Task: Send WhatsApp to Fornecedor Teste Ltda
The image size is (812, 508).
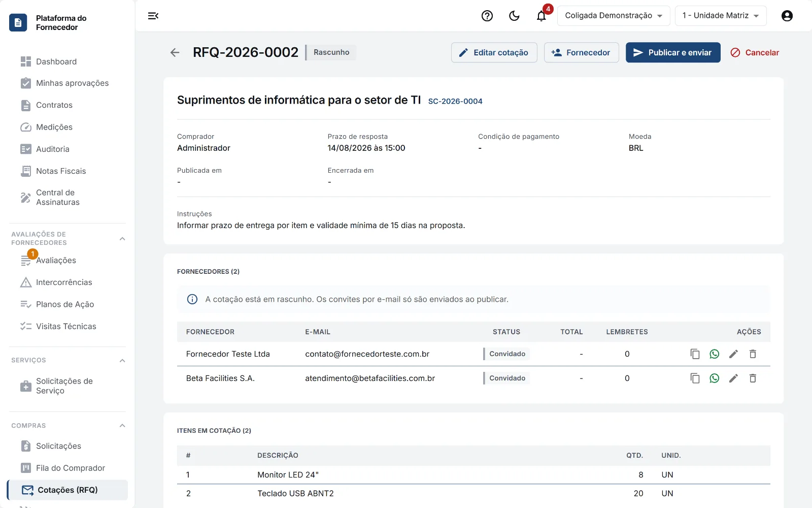Action: click(x=715, y=354)
